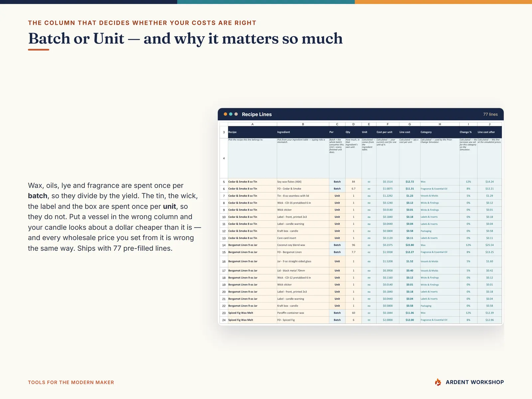Select 'Jar - 9 oz straight-sided glass' cell
The image size is (532, 399).
click(x=303, y=261)
